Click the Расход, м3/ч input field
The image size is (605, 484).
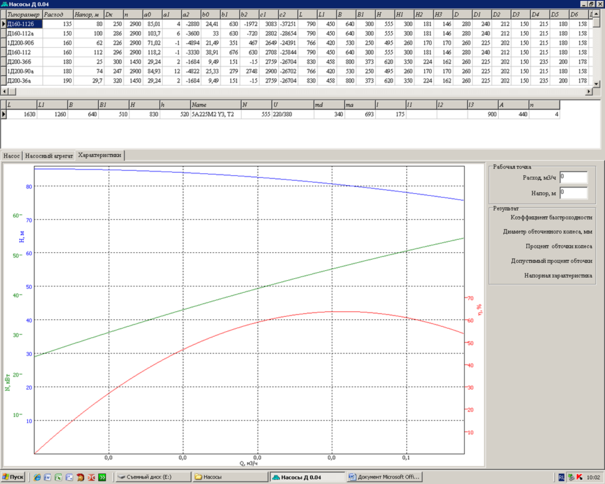point(574,176)
